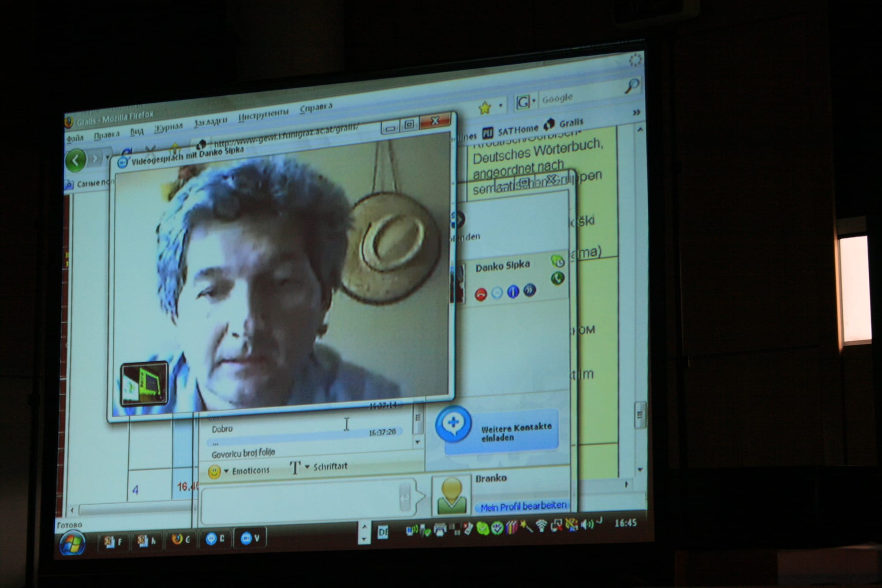Image resolution: width=882 pixels, height=588 pixels.
Task: Open SATHome bookmark
Action: tap(510, 131)
